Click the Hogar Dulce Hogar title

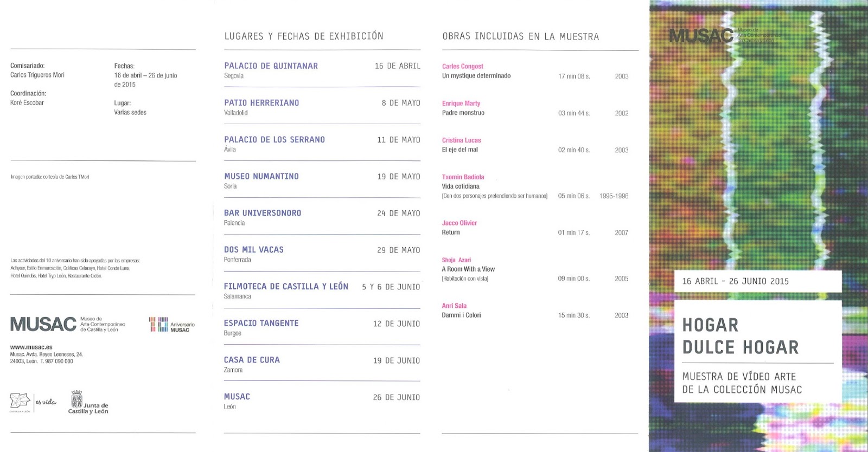click(740, 336)
